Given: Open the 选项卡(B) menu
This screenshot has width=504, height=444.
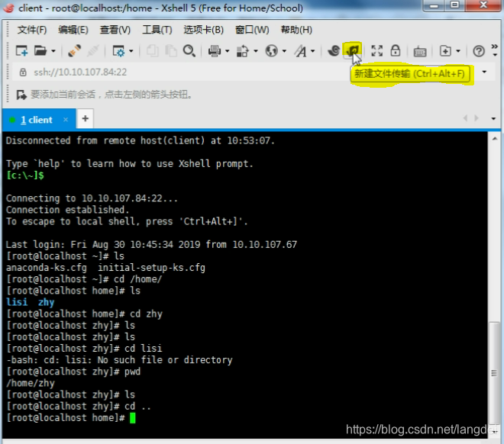Looking at the screenshot, I should point(203,30).
